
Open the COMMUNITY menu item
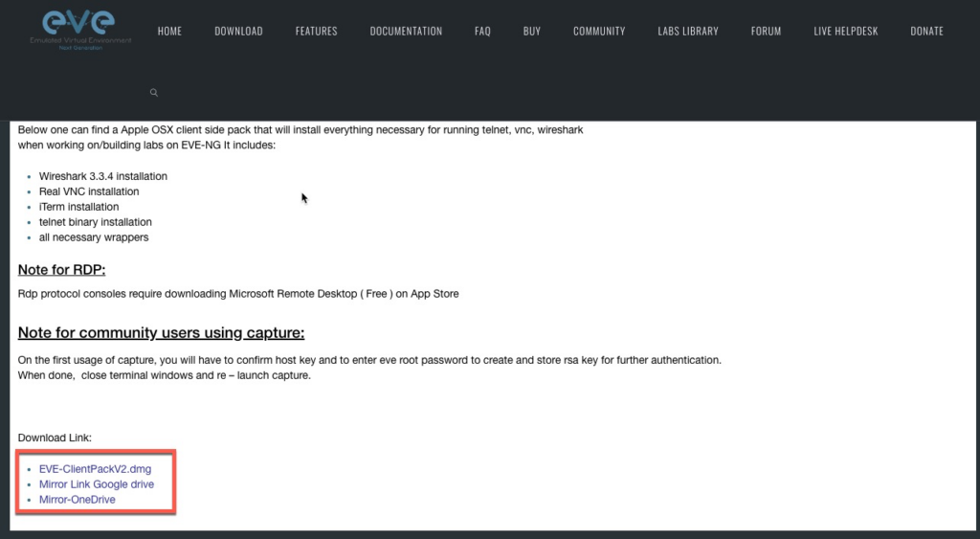[x=599, y=31]
